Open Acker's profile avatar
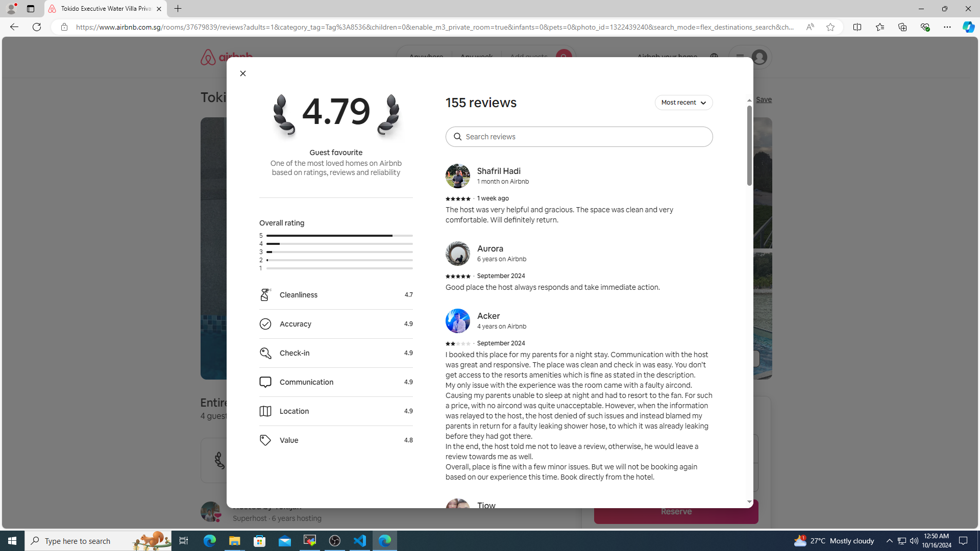980x551 pixels. 457,321
